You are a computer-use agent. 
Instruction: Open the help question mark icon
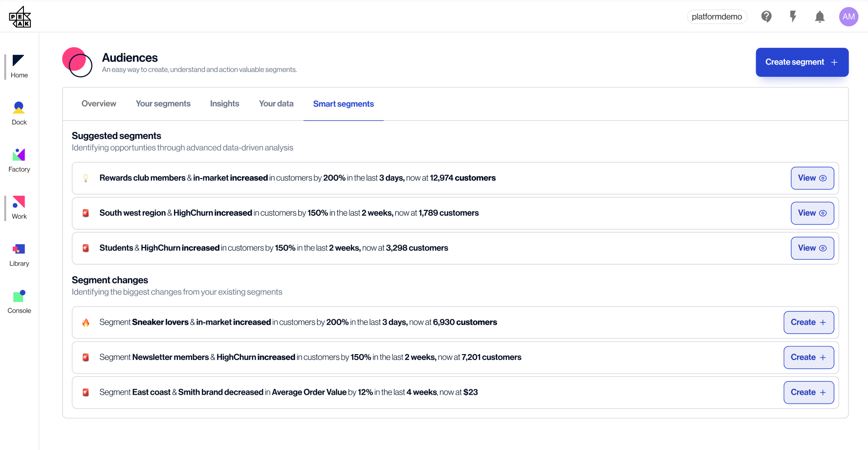pos(766,16)
